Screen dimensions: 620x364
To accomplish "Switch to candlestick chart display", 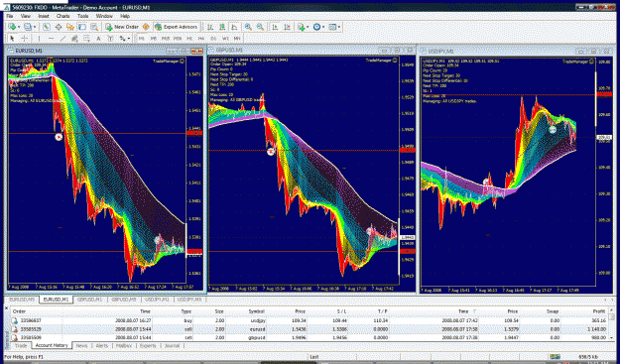I will tap(222, 27).
